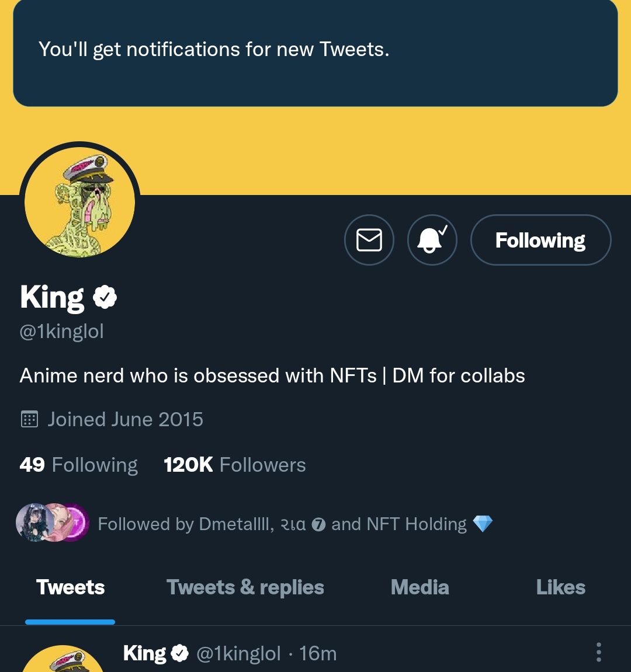Click the tweet author's avatar thumbnail

(63, 660)
